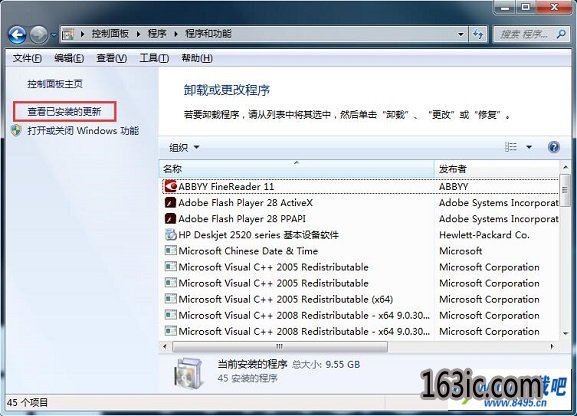Select HP Deskjet 2520 series icon
The width and height of the screenshot is (577, 416).
pyautogui.click(x=170, y=235)
